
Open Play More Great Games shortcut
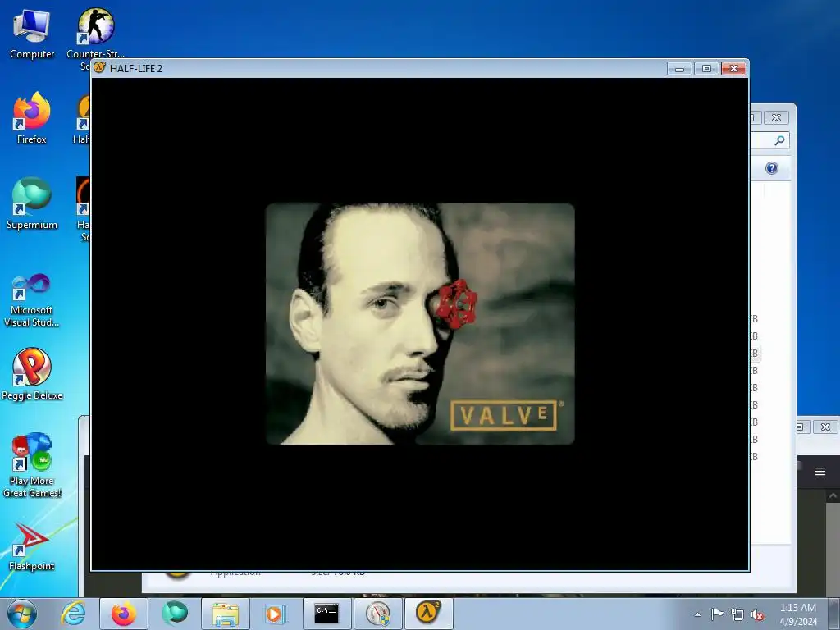[32, 465]
